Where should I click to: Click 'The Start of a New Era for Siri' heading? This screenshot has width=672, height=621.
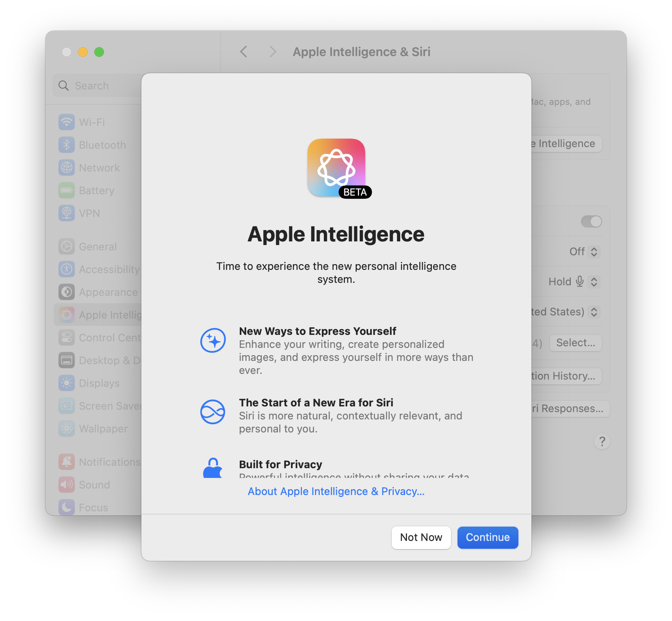pyautogui.click(x=316, y=402)
